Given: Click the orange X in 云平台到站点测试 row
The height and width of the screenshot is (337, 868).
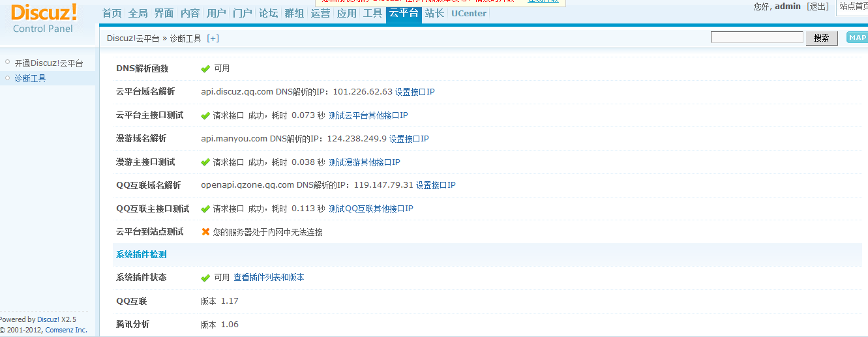Looking at the screenshot, I should click(205, 232).
